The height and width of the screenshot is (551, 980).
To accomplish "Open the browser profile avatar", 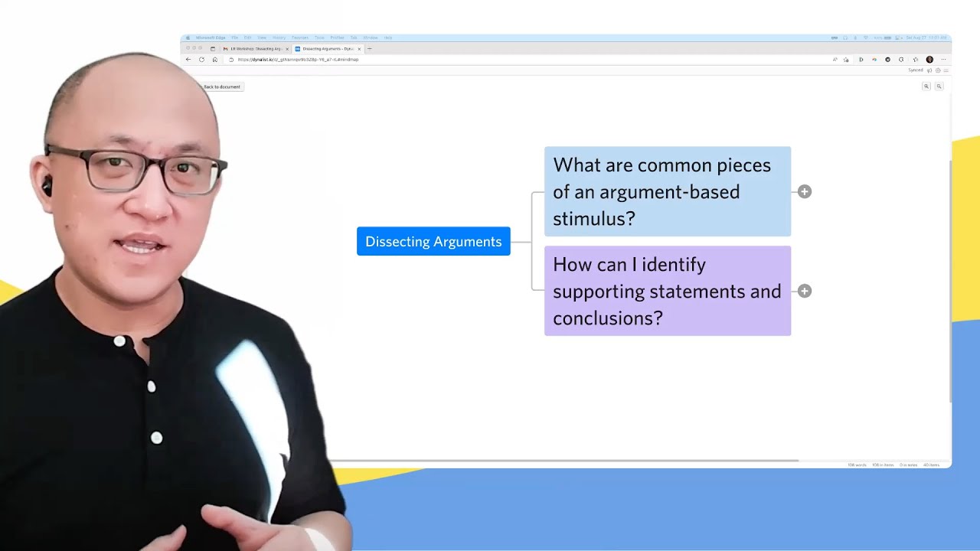I will click(929, 60).
